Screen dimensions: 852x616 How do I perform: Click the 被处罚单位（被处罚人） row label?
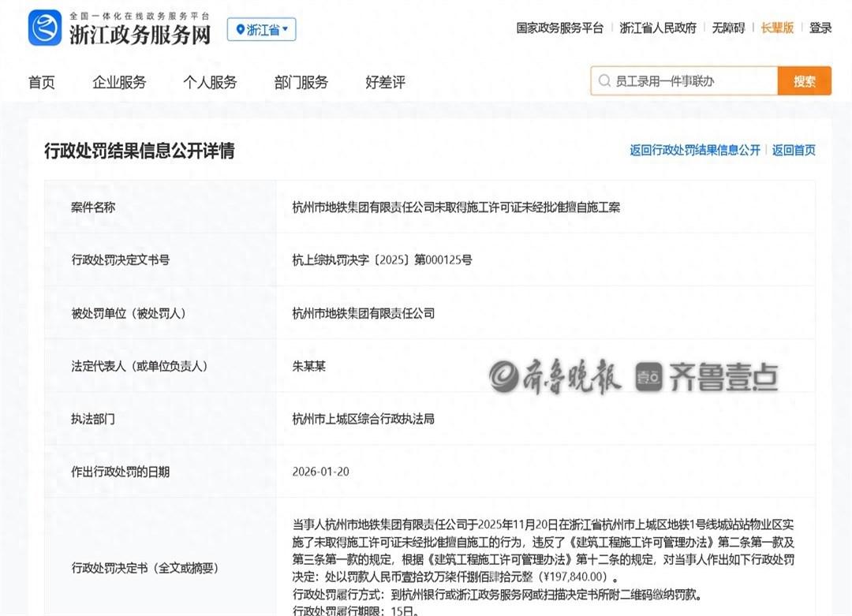pos(129,313)
